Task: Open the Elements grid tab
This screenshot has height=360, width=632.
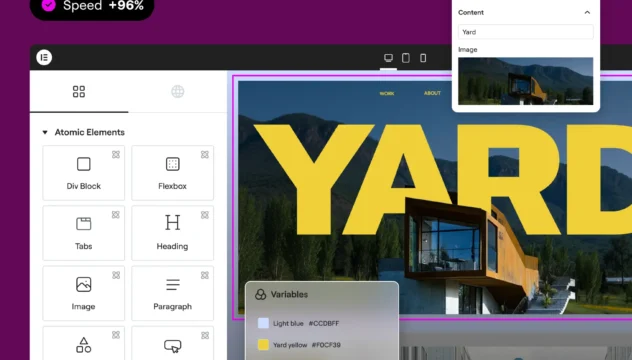Action: point(79,92)
